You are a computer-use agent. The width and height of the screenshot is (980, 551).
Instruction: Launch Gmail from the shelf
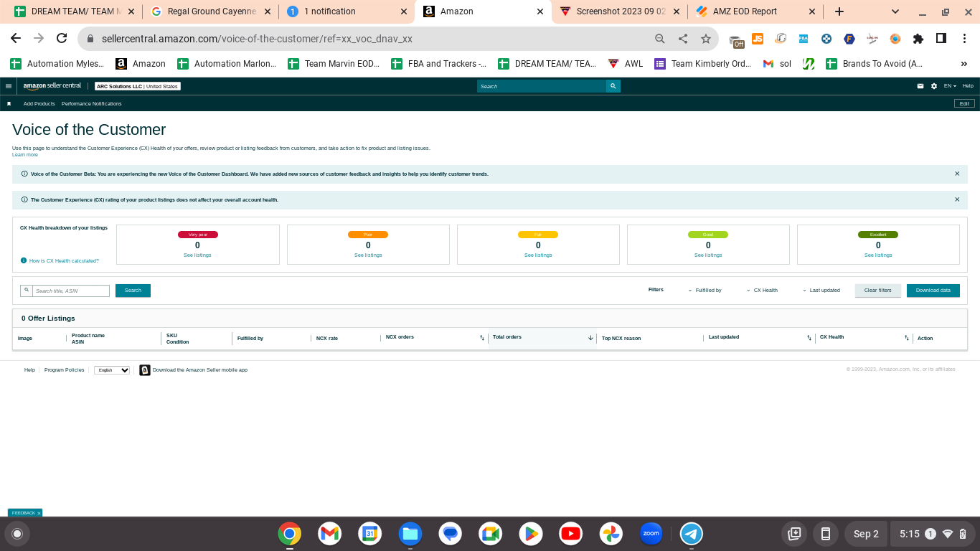pos(330,533)
